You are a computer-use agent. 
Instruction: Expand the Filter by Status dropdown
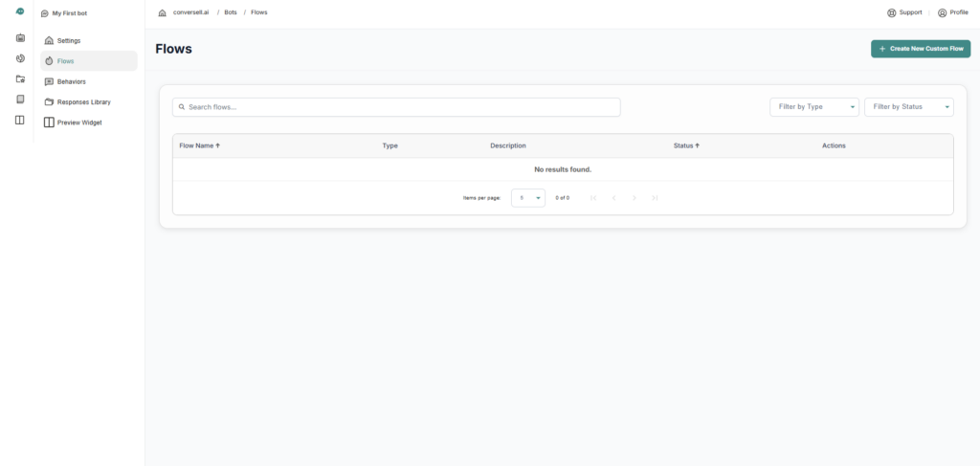[x=908, y=107]
